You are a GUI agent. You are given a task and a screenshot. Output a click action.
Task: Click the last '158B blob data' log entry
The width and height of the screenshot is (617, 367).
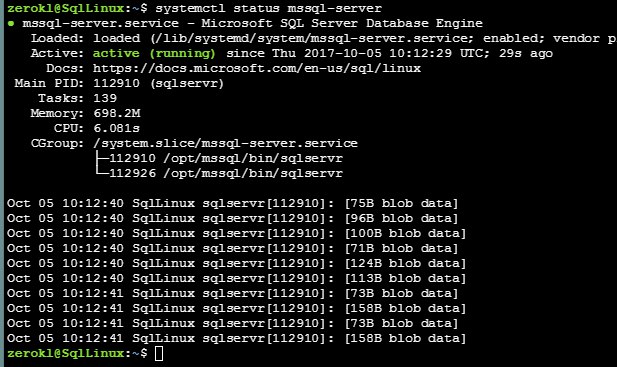pyautogui.click(x=405, y=338)
